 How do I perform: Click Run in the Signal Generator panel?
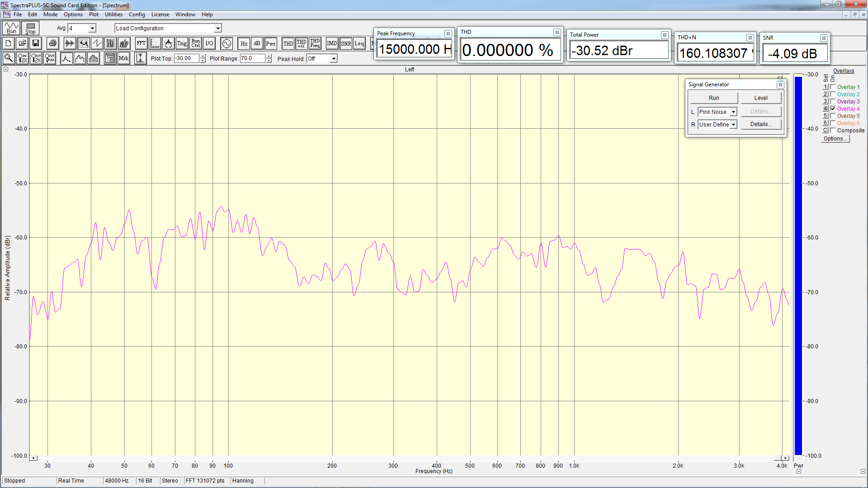(714, 98)
